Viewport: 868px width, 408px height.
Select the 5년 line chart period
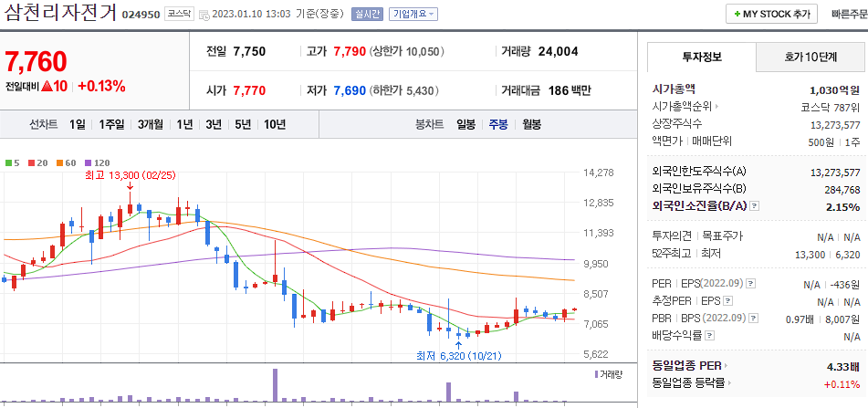coord(243,124)
